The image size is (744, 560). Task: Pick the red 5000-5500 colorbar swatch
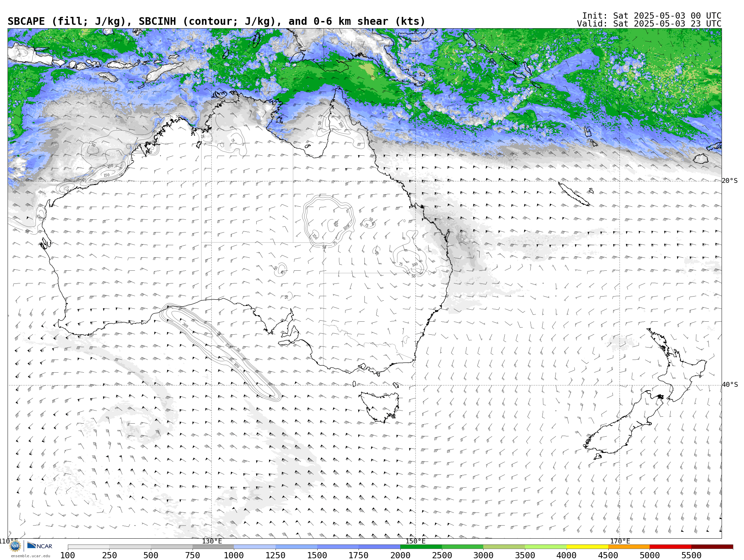670,547
